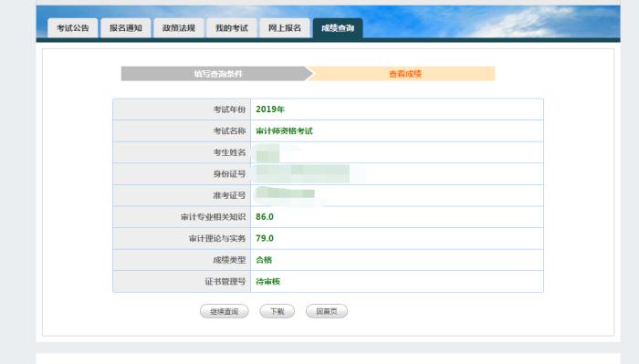The image size is (639, 364).
Task: Open the 考试公告 tab
Action: 72,28
